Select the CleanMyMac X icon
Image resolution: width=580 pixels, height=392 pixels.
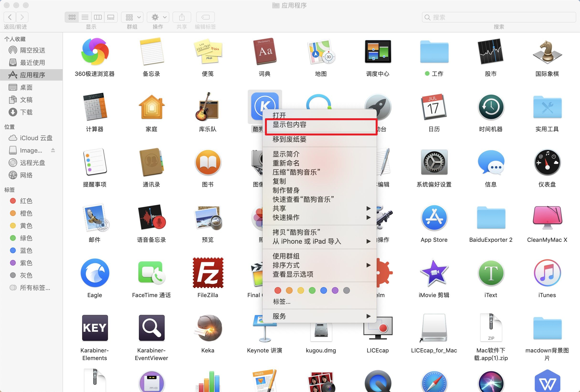pos(547,217)
